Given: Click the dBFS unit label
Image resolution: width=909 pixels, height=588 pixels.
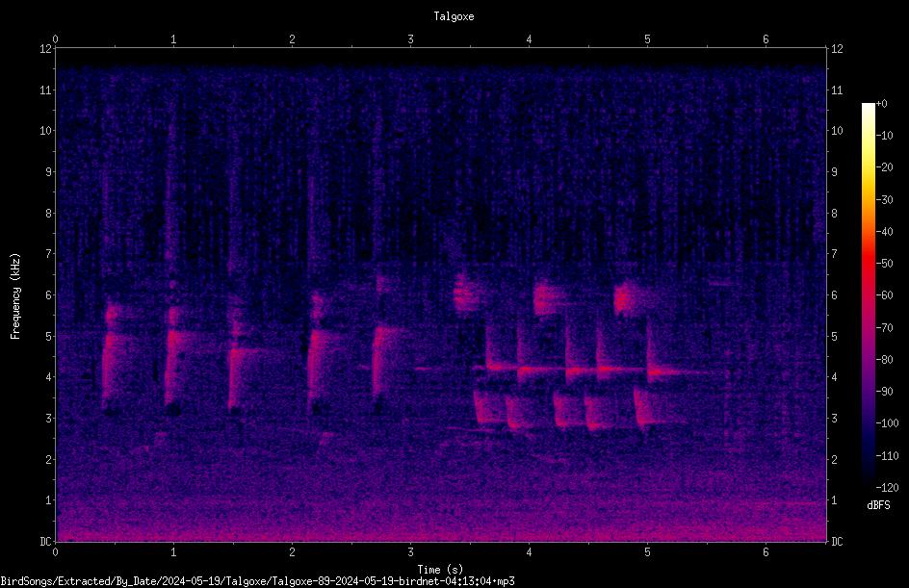Looking at the screenshot, I should click(878, 505).
